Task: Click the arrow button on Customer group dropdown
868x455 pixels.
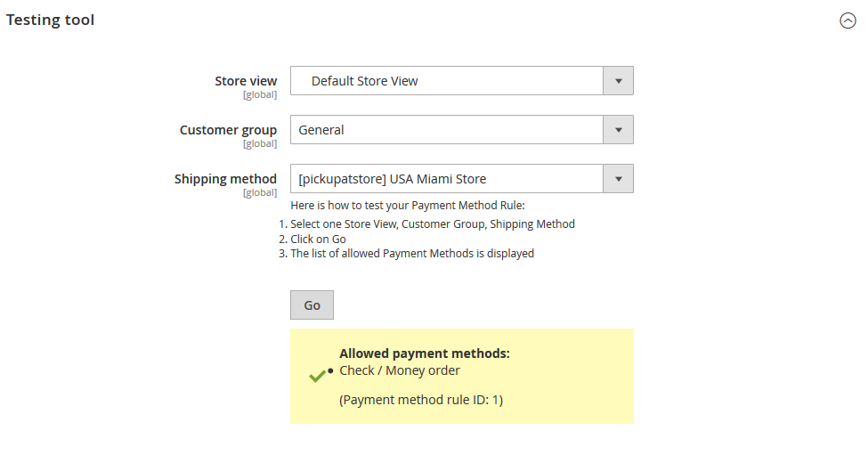Action: pyautogui.click(x=619, y=130)
